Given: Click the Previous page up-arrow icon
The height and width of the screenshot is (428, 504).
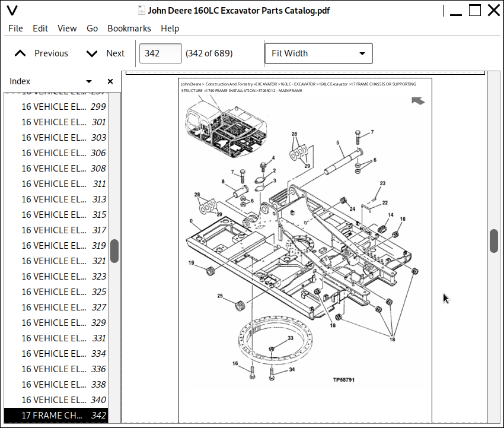Looking at the screenshot, I should [20, 53].
